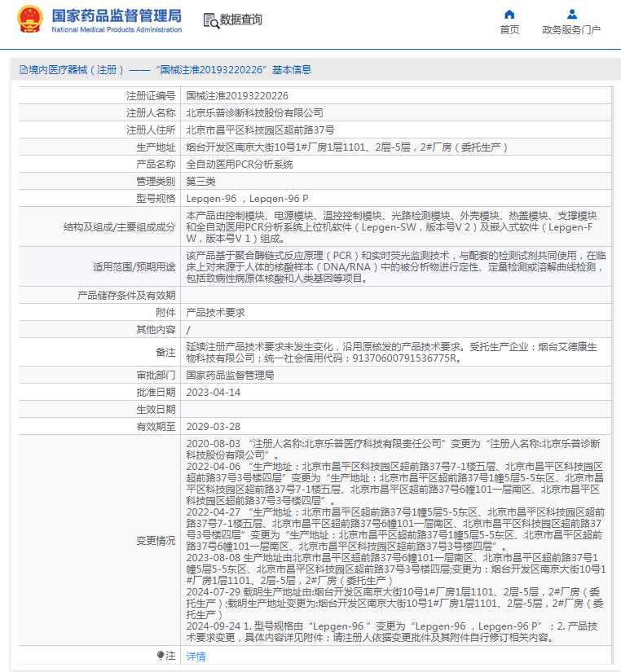This screenshot has width=621, height=672.
Task: Click the national emblem logo
Action: [30, 20]
